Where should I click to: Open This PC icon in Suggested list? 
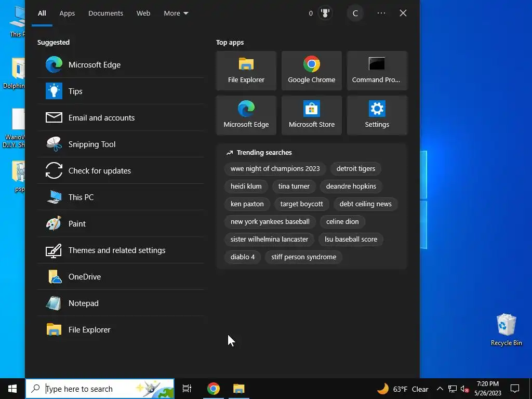(x=54, y=197)
